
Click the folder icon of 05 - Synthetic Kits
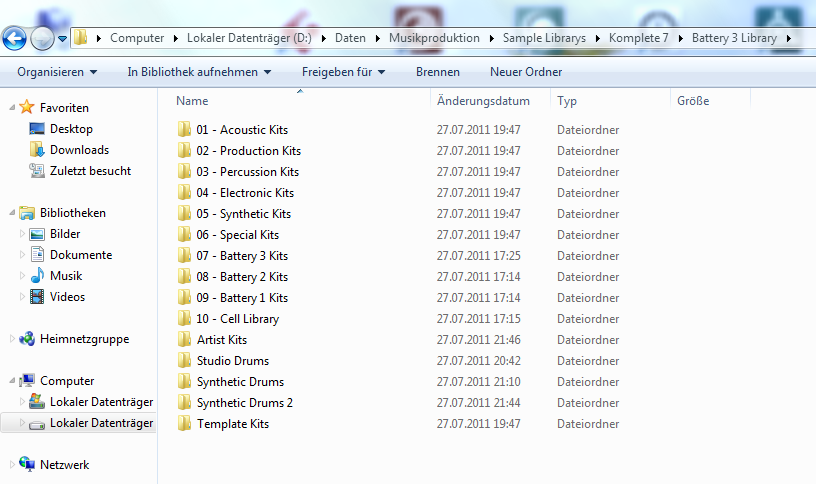[x=184, y=213]
